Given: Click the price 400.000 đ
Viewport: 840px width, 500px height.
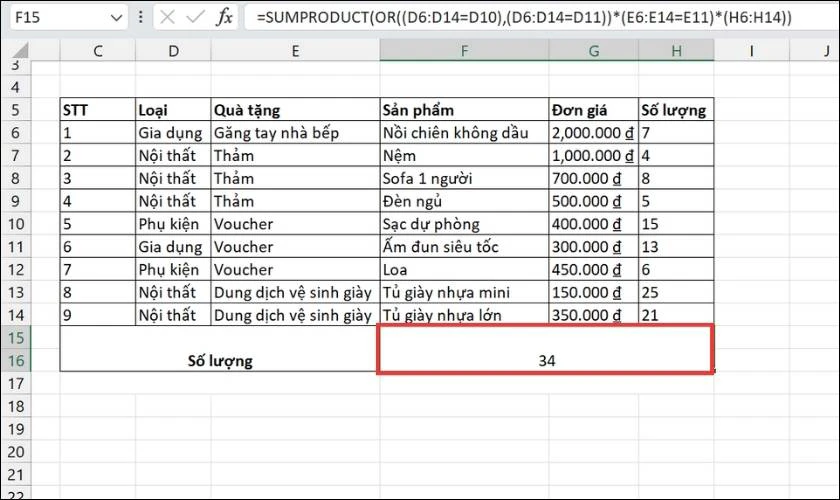Looking at the screenshot, I should [594, 224].
